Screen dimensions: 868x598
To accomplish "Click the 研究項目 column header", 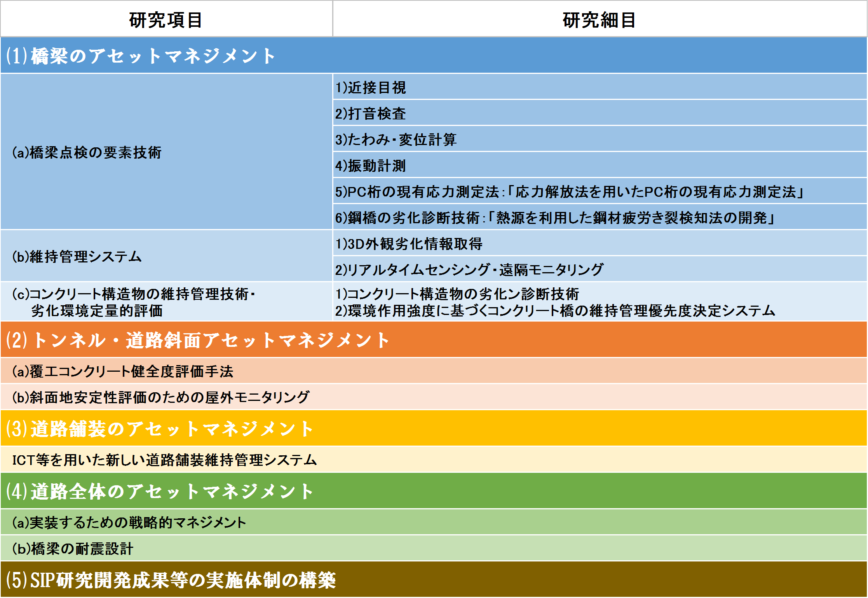I will point(166,19).
